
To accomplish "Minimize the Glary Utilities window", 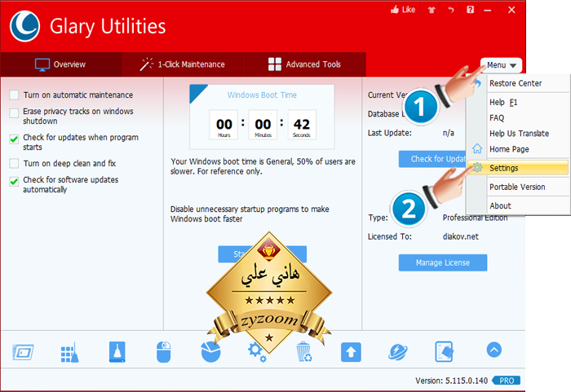I will (488, 11).
